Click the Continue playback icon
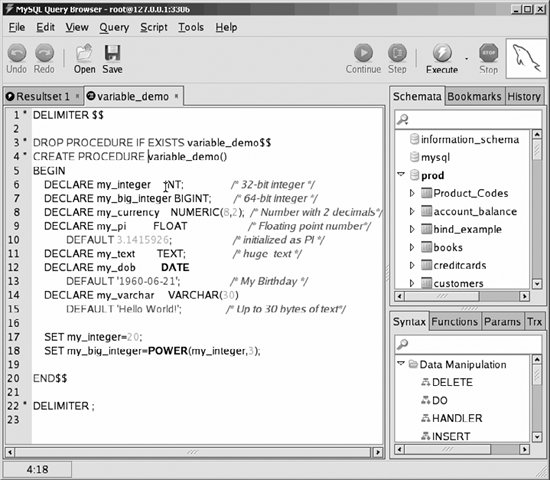Viewport: 550px width, 480px height. point(363,53)
